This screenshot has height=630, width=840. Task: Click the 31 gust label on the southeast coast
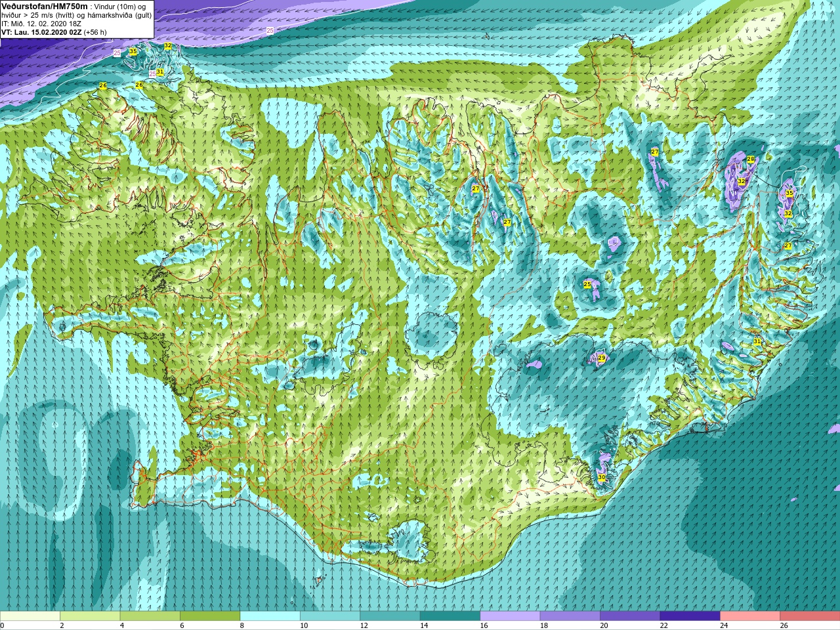[757, 341]
